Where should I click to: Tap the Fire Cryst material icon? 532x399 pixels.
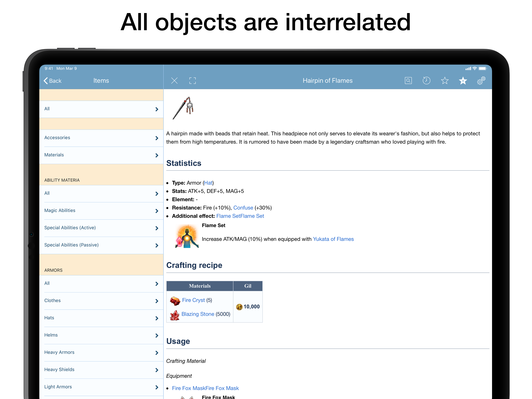coord(175,301)
